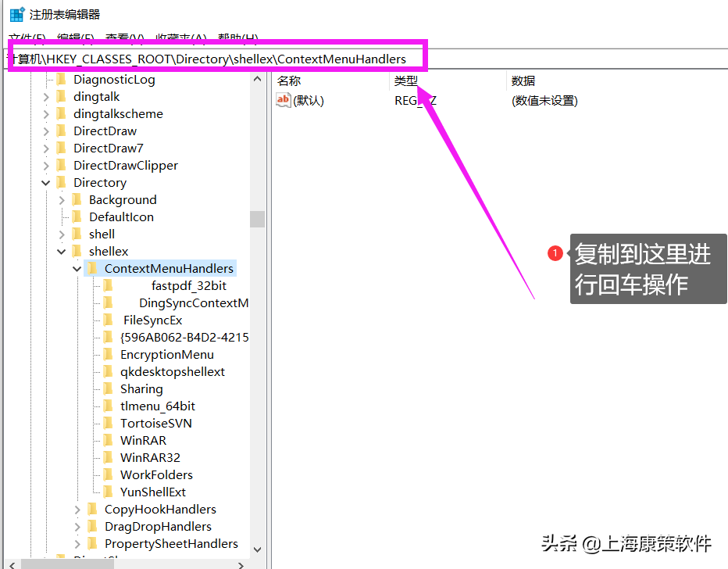Expand the DirectDrawClipper key
The width and height of the screenshot is (728, 569).
pyautogui.click(x=45, y=166)
